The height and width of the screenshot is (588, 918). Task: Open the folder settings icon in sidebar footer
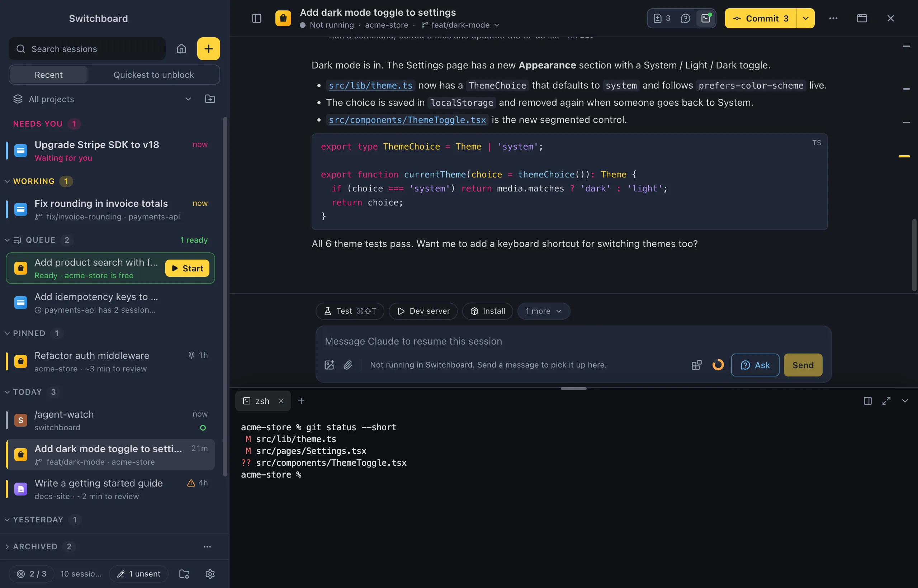184,574
